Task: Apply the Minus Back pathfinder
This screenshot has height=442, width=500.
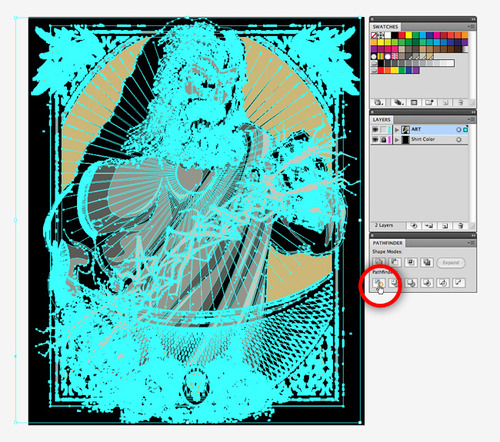Action: tap(459, 283)
